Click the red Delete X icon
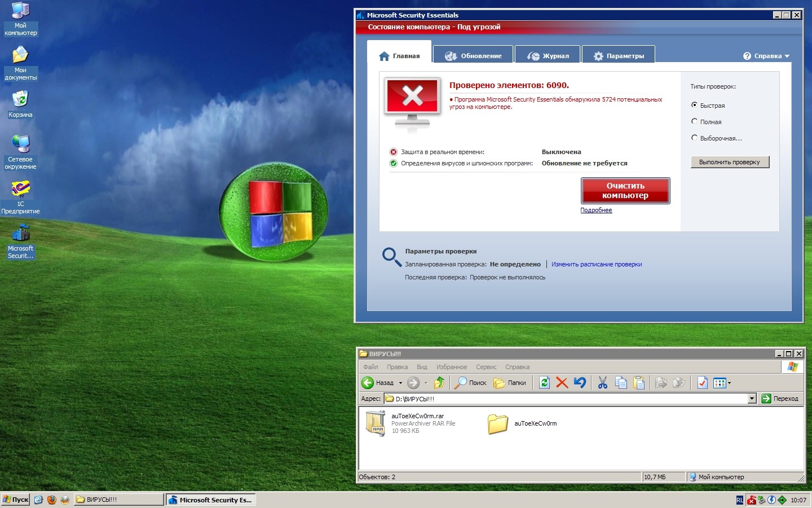Viewport: 812px width, 508px height. 562,383
